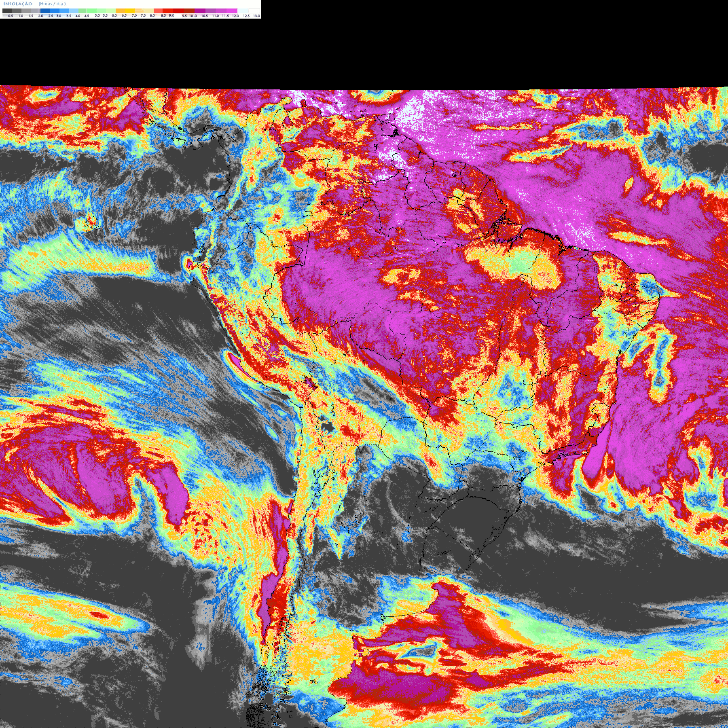Select the darkest gray swatch in the legend
This screenshot has height=728, width=728.
[7, 11]
